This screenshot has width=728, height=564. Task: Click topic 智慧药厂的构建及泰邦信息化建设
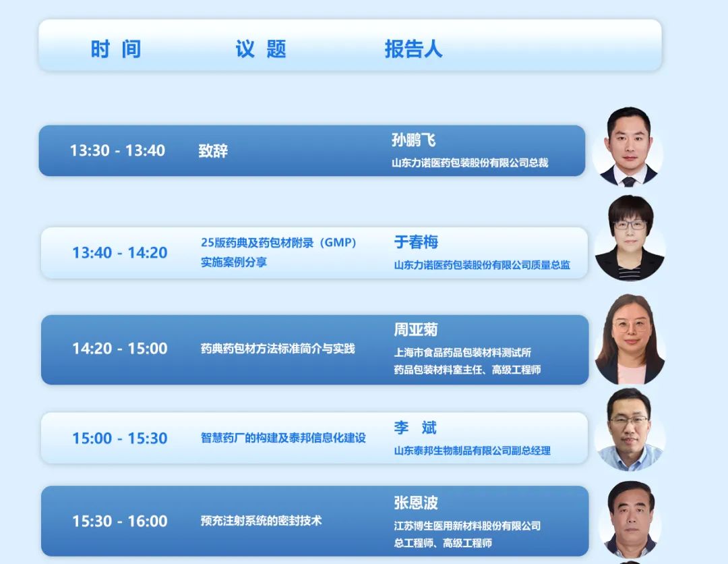coord(283,438)
